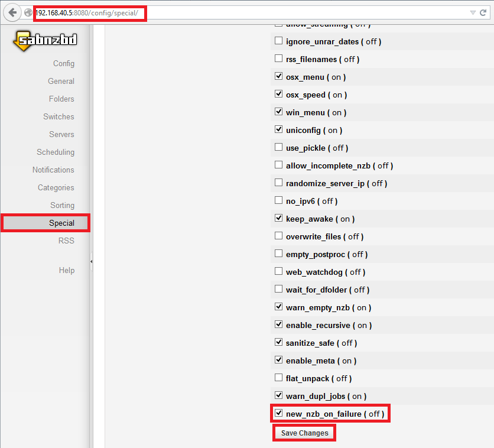Open the address bar history dropdown arrow
Image resolution: width=494 pixels, height=448 pixels.
coord(472,12)
